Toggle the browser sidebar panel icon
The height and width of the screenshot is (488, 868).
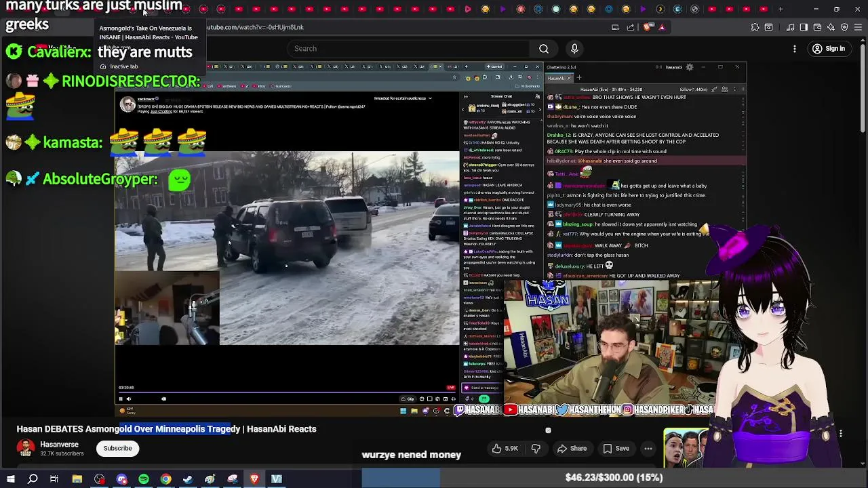click(804, 27)
